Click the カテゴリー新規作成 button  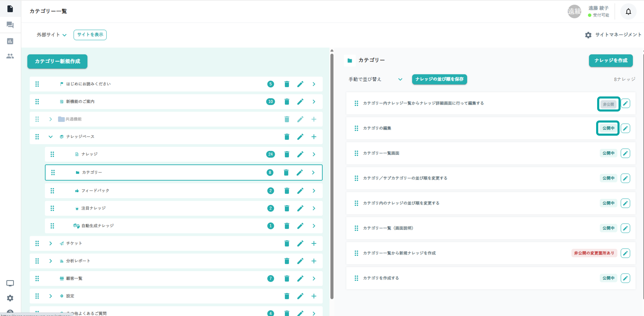click(x=57, y=61)
